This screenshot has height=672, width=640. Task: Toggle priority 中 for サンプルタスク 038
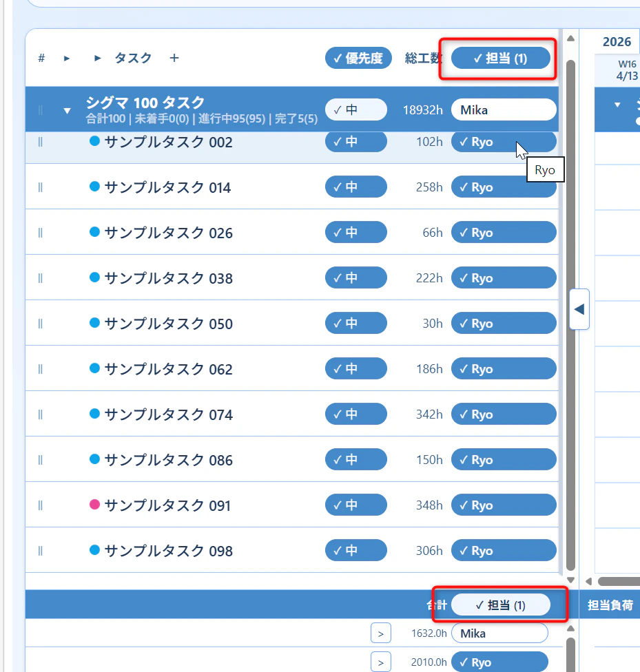point(356,277)
